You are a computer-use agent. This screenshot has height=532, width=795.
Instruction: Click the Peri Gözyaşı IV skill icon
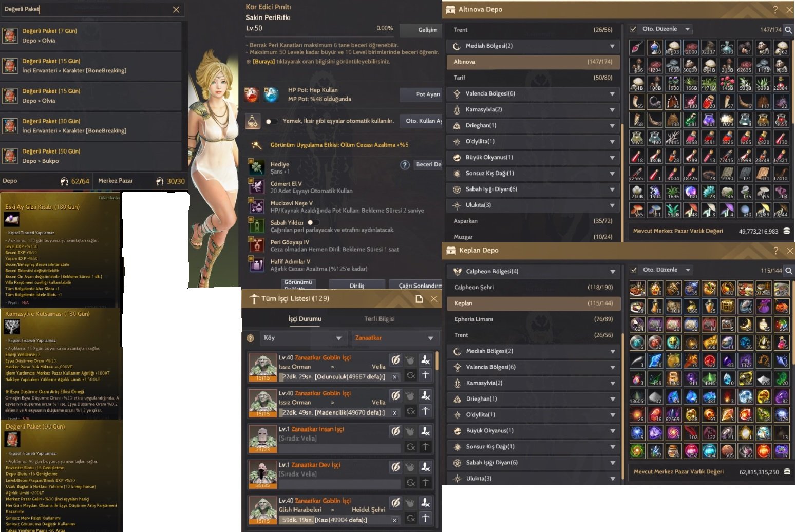pyautogui.click(x=256, y=245)
